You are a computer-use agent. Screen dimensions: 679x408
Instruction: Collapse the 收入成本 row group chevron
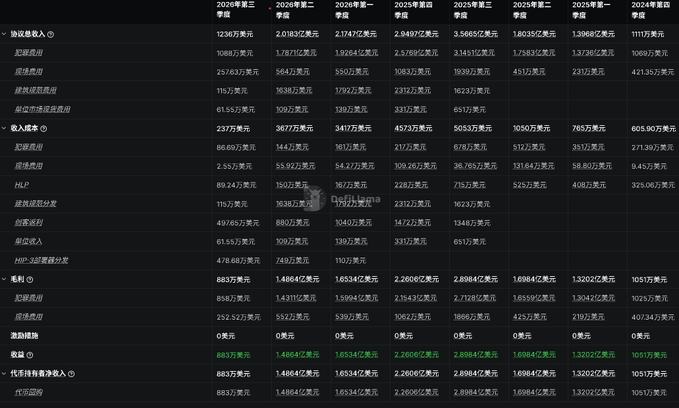4,128
